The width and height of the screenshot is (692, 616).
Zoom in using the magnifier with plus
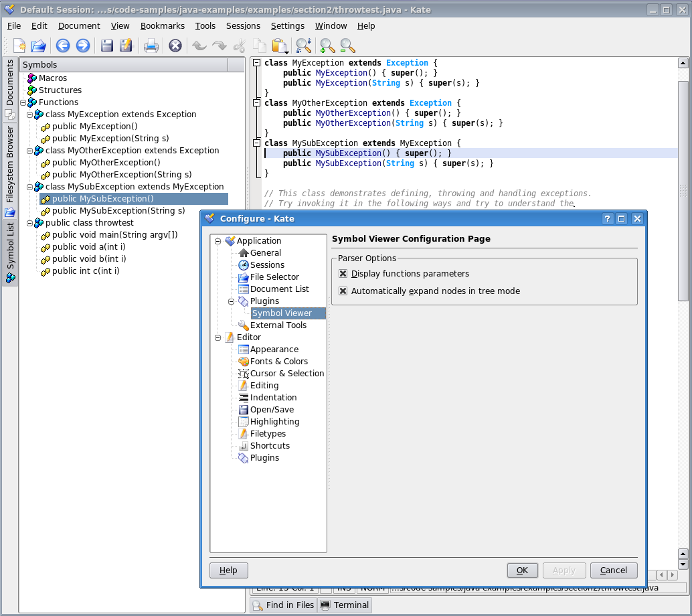pos(326,46)
